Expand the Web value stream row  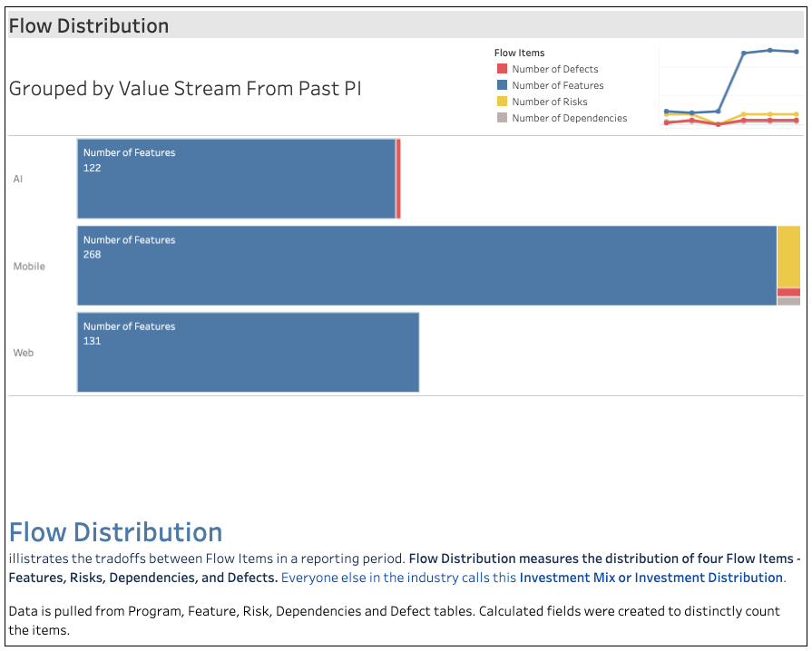click(x=24, y=353)
